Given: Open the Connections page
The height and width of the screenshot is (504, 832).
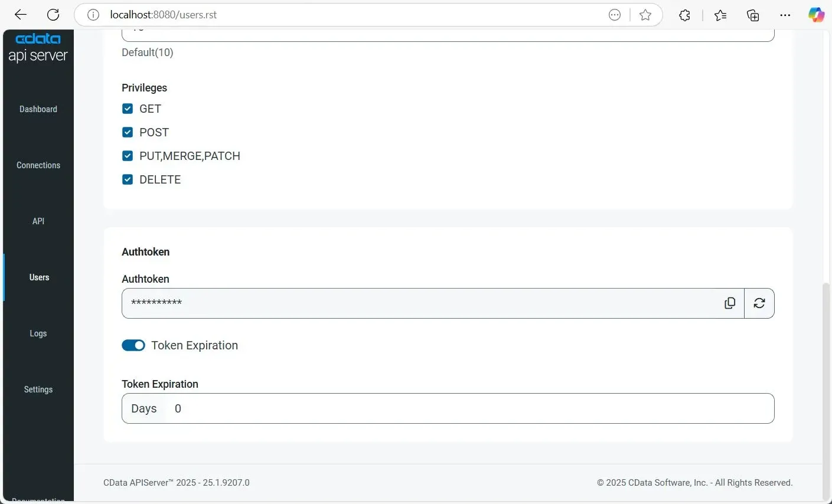Looking at the screenshot, I should [x=38, y=165].
